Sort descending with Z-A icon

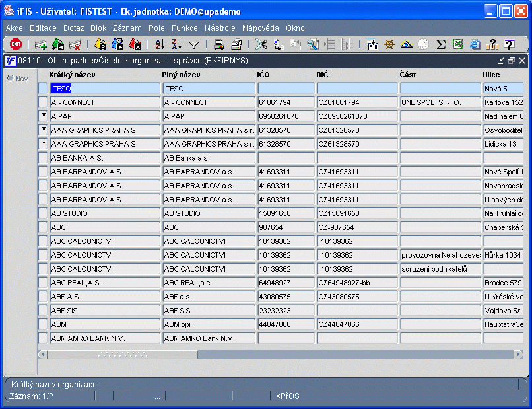pyautogui.click(x=177, y=44)
